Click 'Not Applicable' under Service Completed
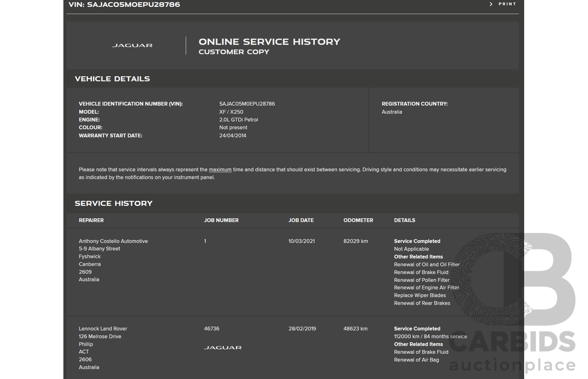The width and height of the screenshot is (588, 379). point(411,249)
